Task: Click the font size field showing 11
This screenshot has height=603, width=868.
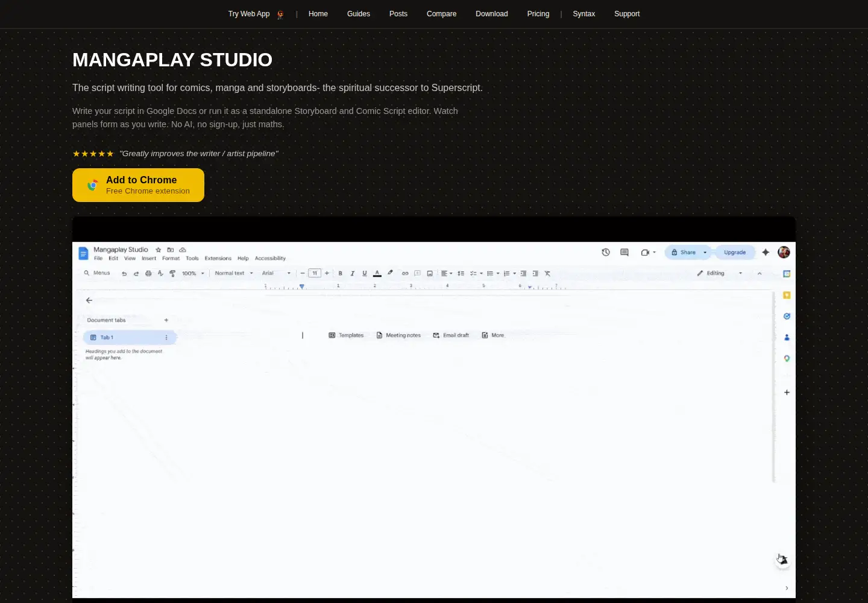Action: [315, 273]
